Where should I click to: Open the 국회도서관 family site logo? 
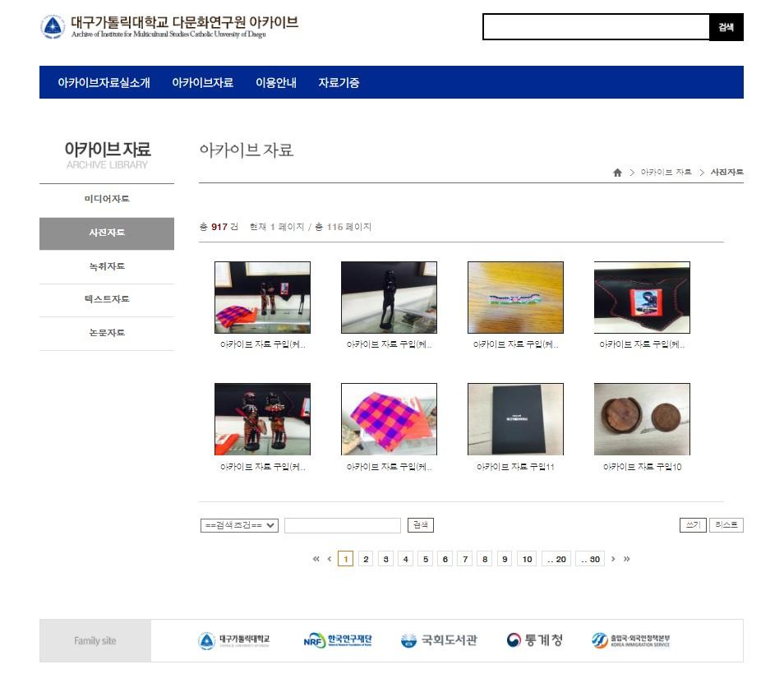click(439, 640)
